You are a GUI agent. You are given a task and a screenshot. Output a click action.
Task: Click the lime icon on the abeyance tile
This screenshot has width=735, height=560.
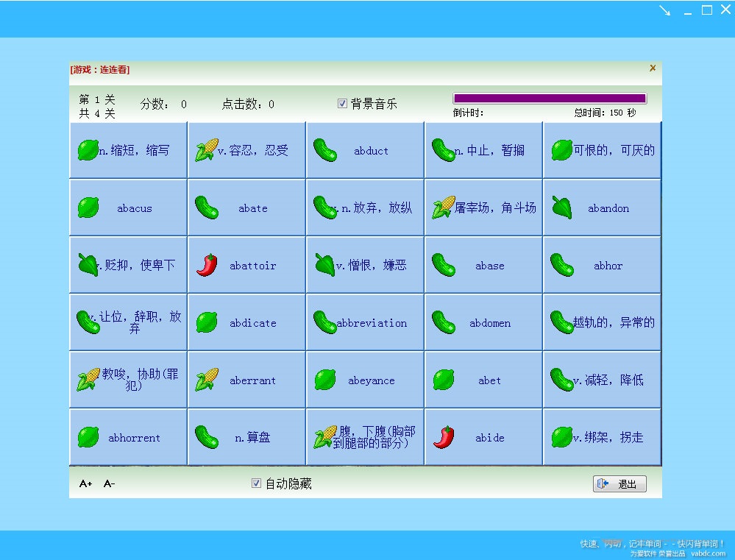325,380
